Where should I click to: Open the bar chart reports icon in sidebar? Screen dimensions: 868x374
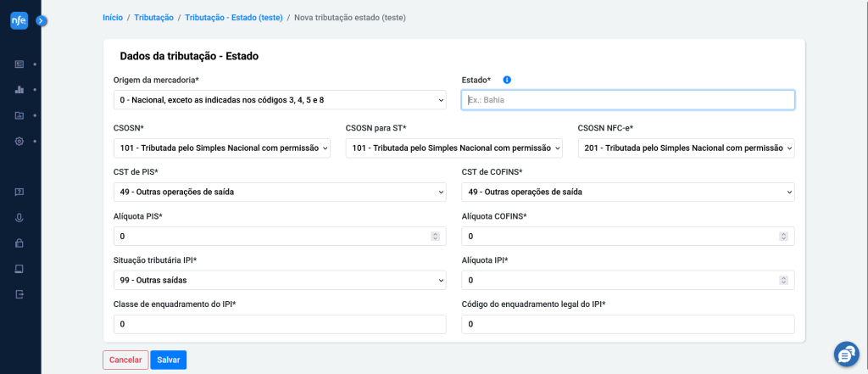(x=19, y=90)
